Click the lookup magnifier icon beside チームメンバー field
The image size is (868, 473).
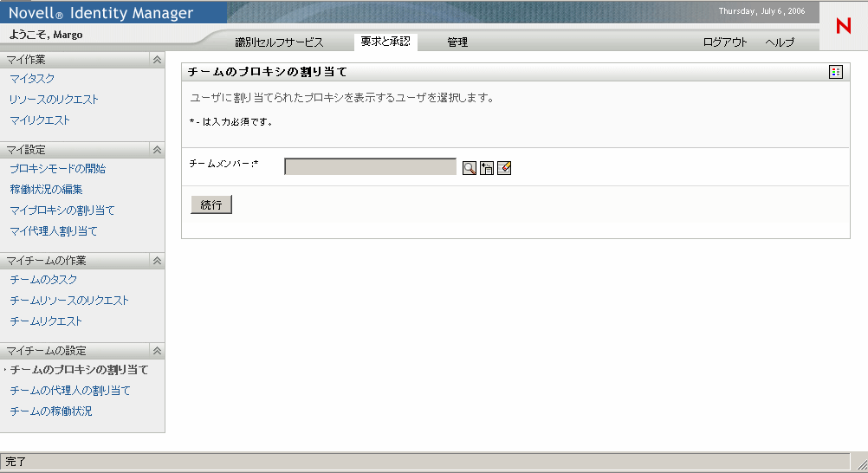(469, 168)
